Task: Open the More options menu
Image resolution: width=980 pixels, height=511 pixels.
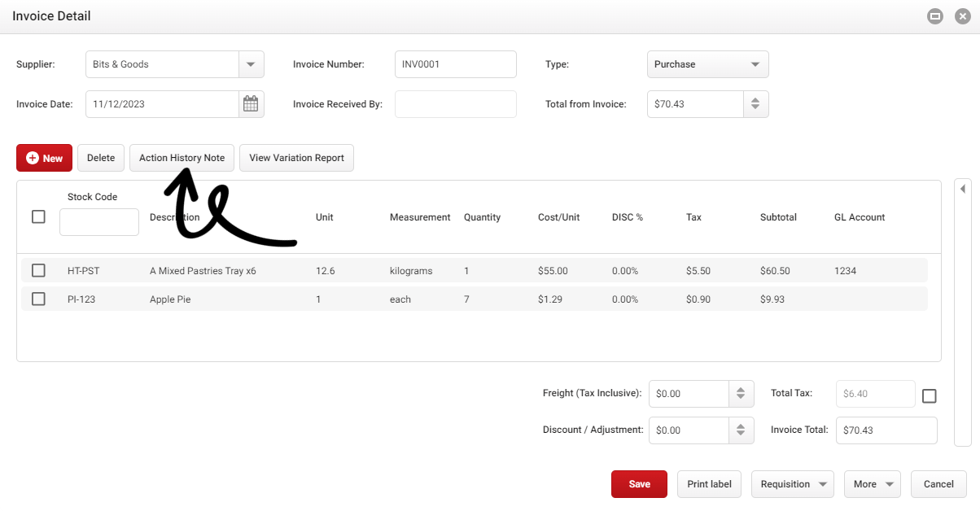Action: [873, 484]
